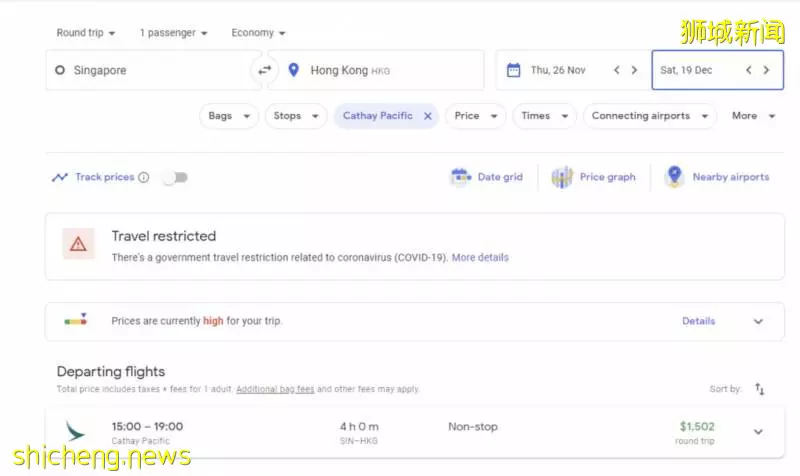This screenshot has width=800, height=476.
Task: Click the Singapore origin field
Action: (154, 70)
